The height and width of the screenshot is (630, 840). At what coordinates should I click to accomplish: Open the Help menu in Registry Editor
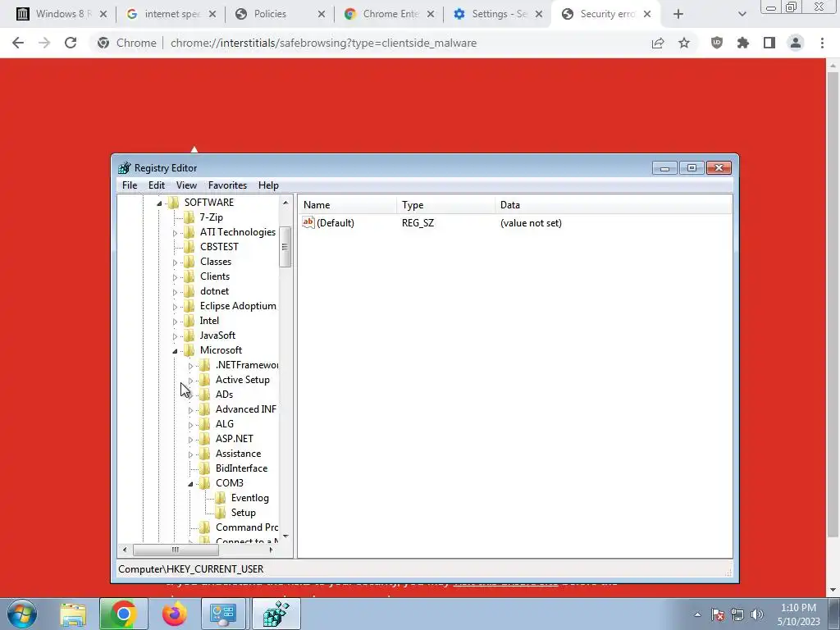[x=268, y=185]
